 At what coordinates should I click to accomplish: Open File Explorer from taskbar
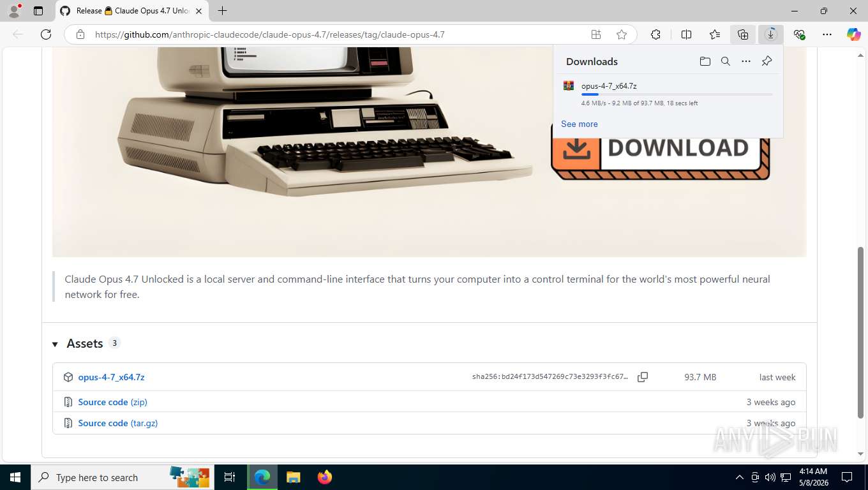click(x=293, y=477)
